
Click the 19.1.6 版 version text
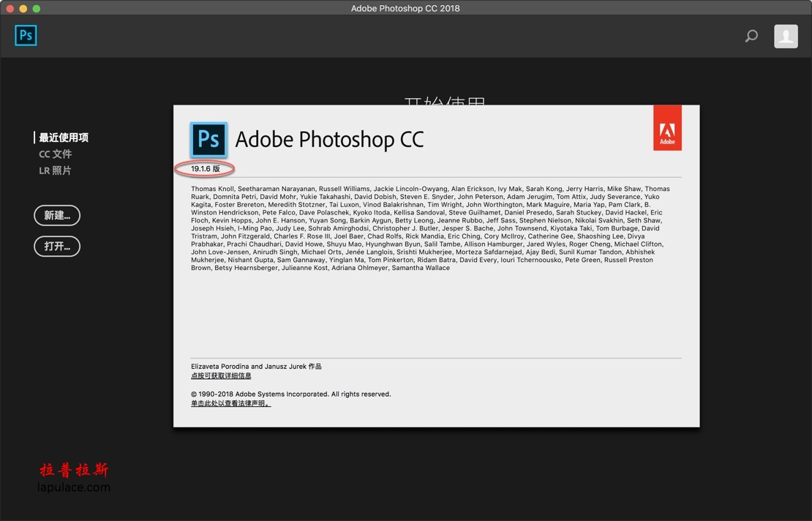point(205,168)
